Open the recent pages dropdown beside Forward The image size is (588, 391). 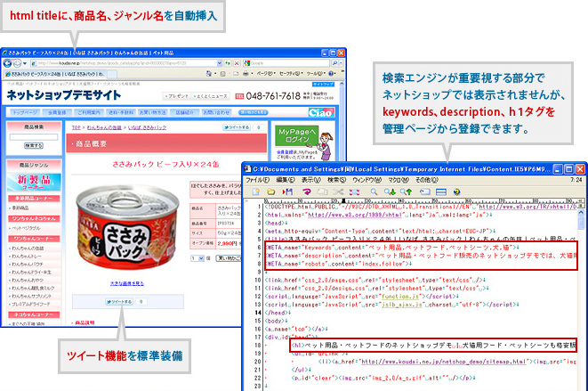pos(25,63)
